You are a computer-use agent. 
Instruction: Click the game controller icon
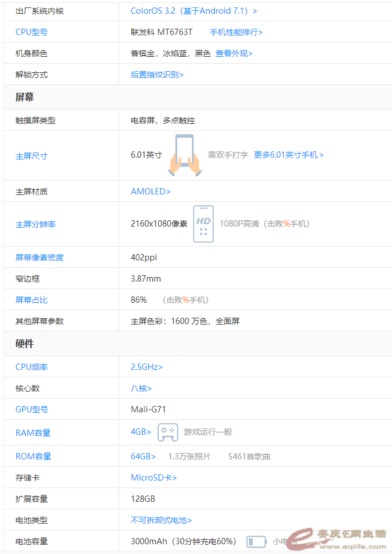(167, 432)
